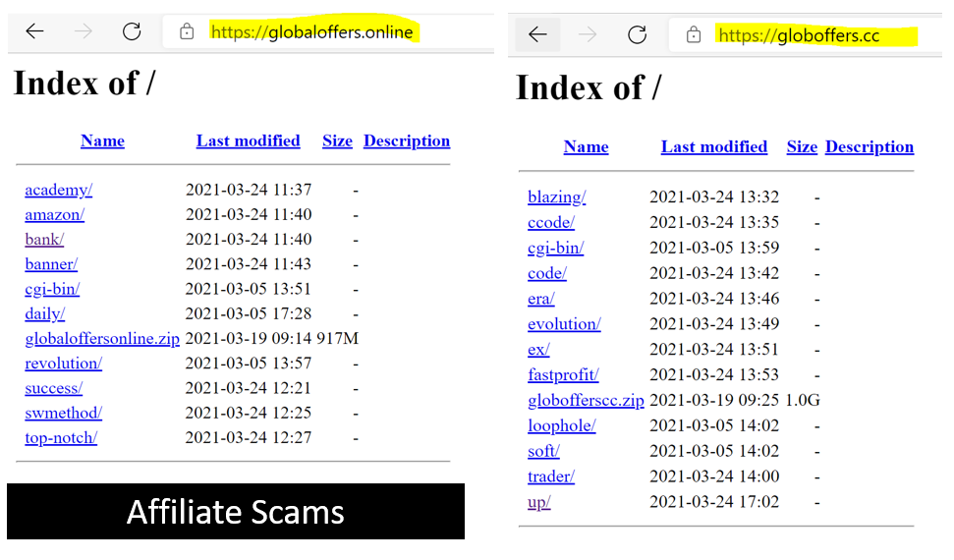Click the date 2021-03-24 17:02
This screenshot has width=954, height=560.
[714, 502]
